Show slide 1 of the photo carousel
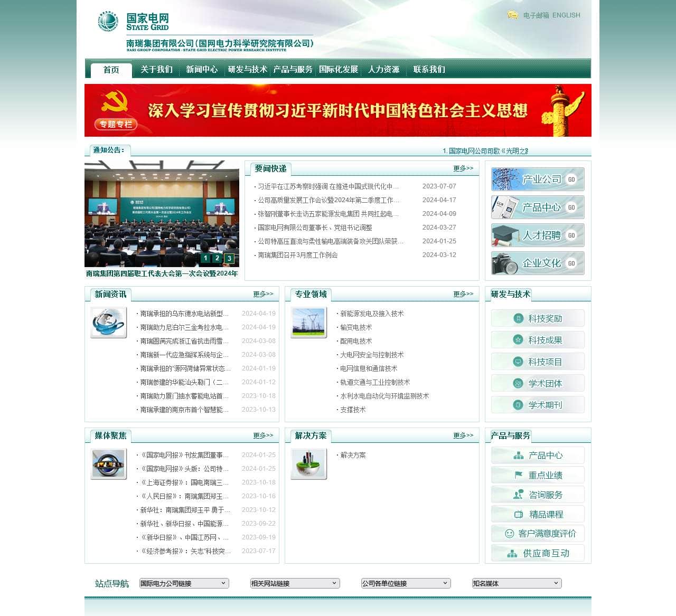Viewport: 676px width, 616px height. coord(205,258)
